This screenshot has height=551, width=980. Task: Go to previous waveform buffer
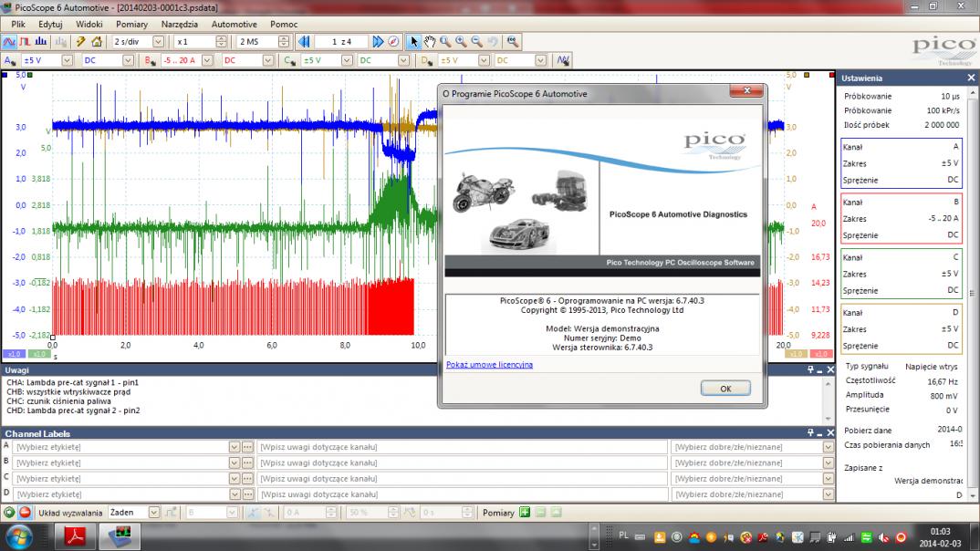304,42
